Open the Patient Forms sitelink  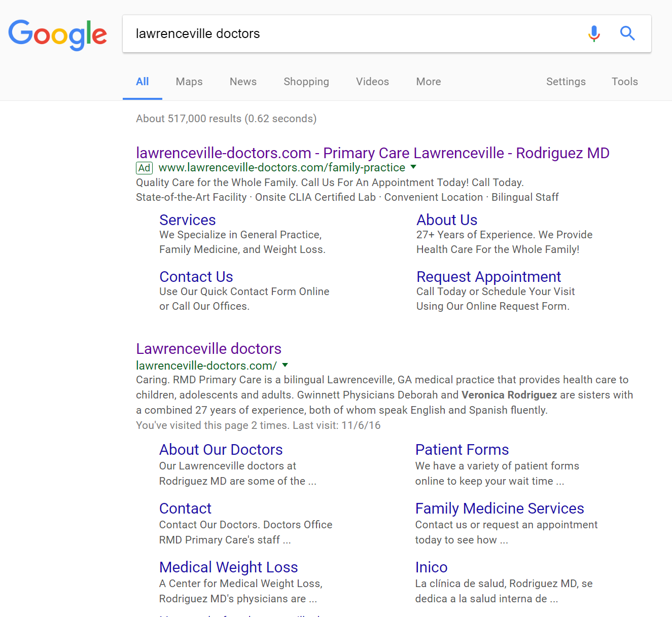click(x=462, y=450)
